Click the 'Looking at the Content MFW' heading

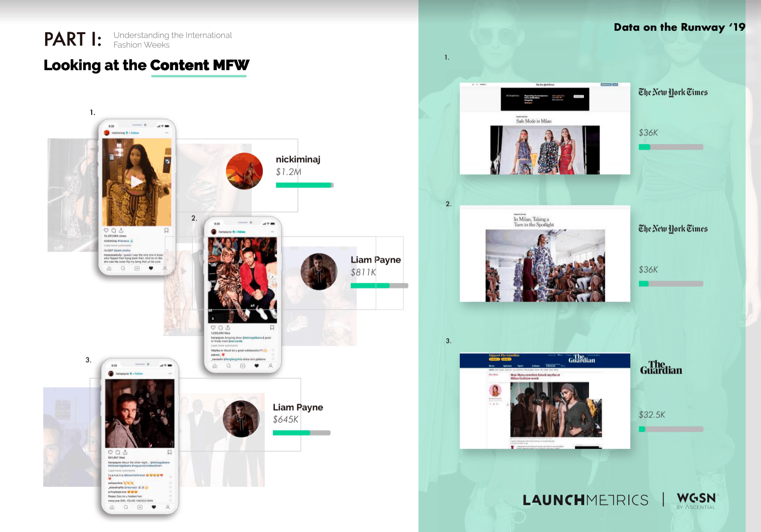point(147,65)
